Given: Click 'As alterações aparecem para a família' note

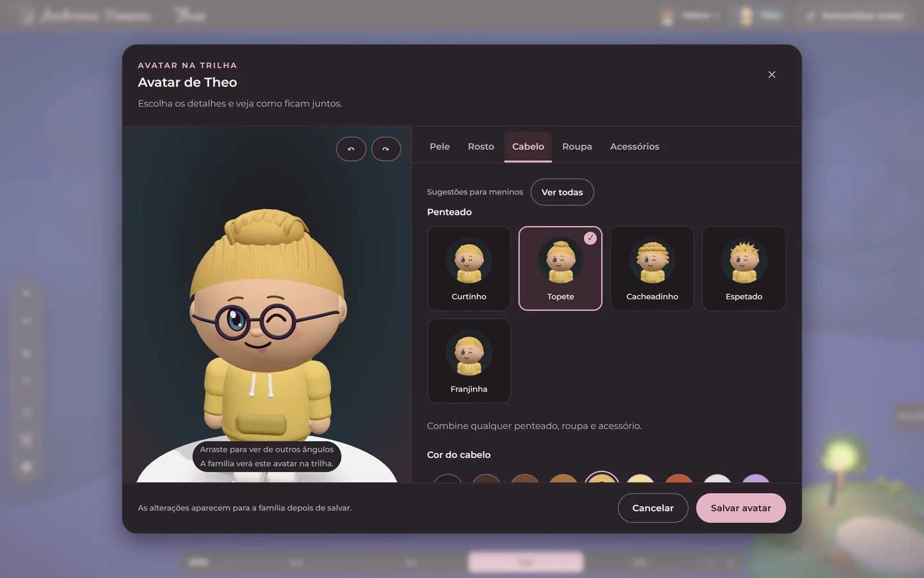Looking at the screenshot, I should [x=244, y=508].
